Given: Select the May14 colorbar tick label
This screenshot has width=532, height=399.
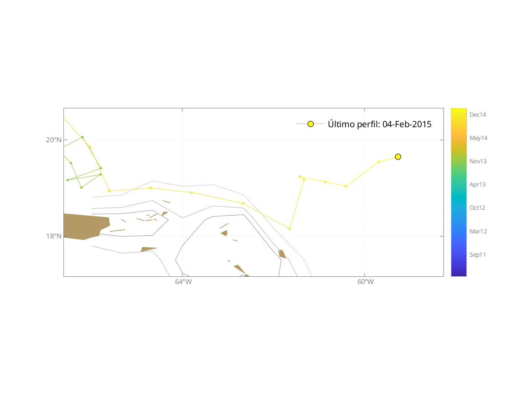Looking at the screenshot, I should coord(478,138).
